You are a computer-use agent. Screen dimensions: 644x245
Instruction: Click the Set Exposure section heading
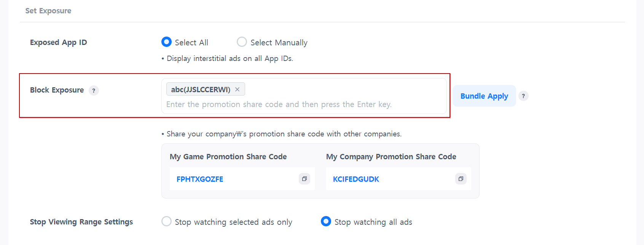[48, 11]
